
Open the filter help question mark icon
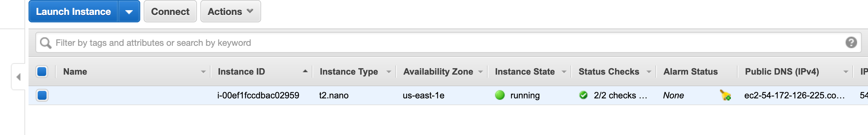(x=851, y=42)
